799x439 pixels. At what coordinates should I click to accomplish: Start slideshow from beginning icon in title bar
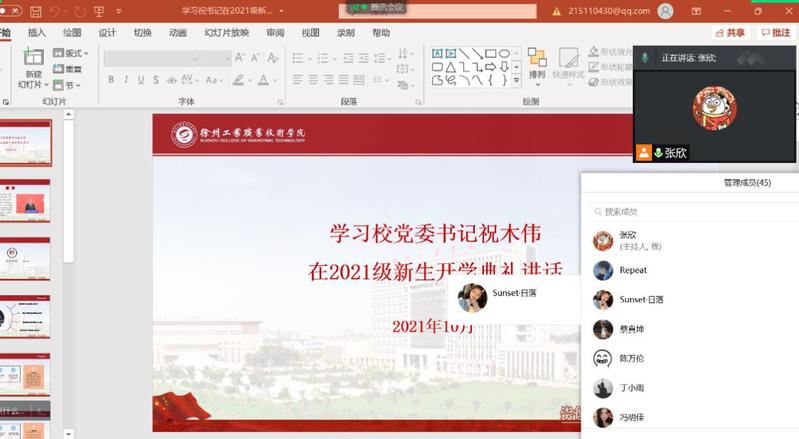tap(99, 11)
